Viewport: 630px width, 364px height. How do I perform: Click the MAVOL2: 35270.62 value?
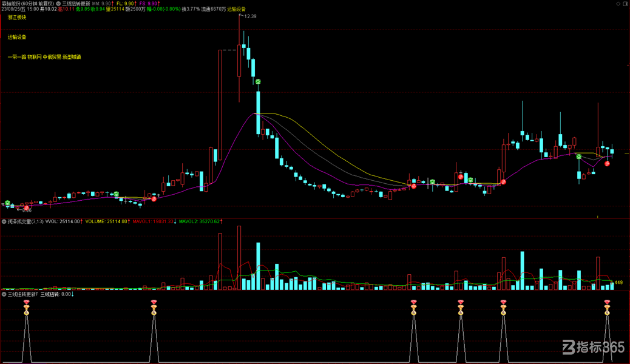pos(200,221)
